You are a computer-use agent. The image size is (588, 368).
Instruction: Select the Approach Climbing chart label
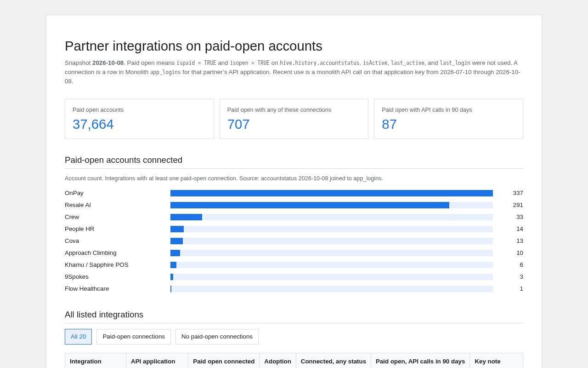[90, 253]
